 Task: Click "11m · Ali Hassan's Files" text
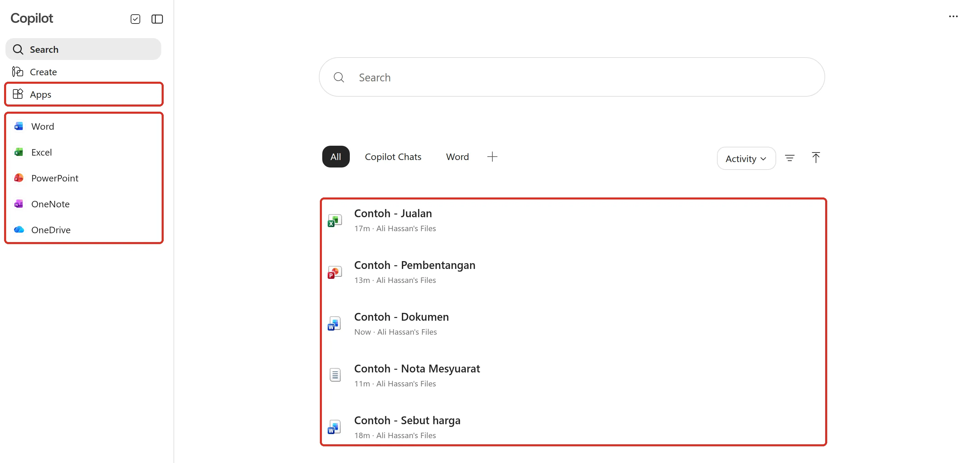(395, 384)
